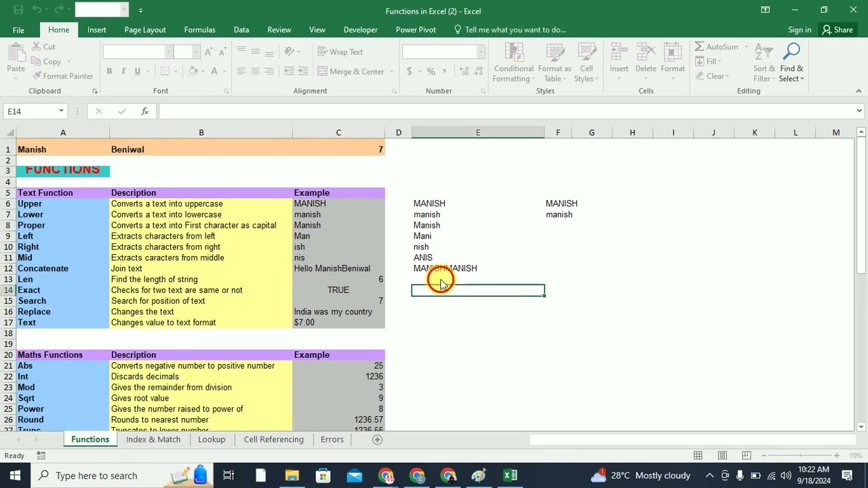Open Sort & Filter menu

[x=764, y=62]
